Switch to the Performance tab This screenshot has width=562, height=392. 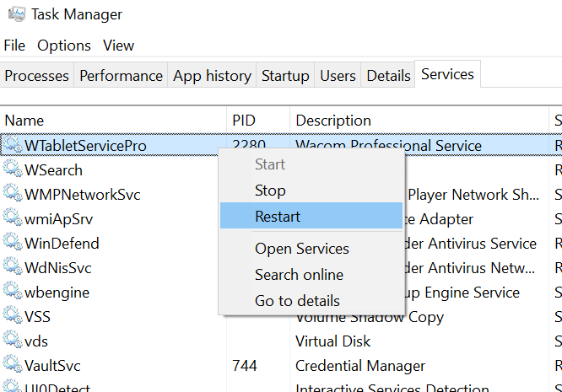point(121,76)
